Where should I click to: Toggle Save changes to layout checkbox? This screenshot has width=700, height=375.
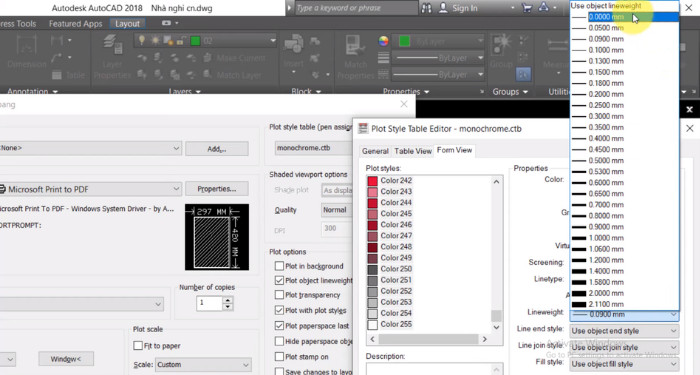pos(279,371)
